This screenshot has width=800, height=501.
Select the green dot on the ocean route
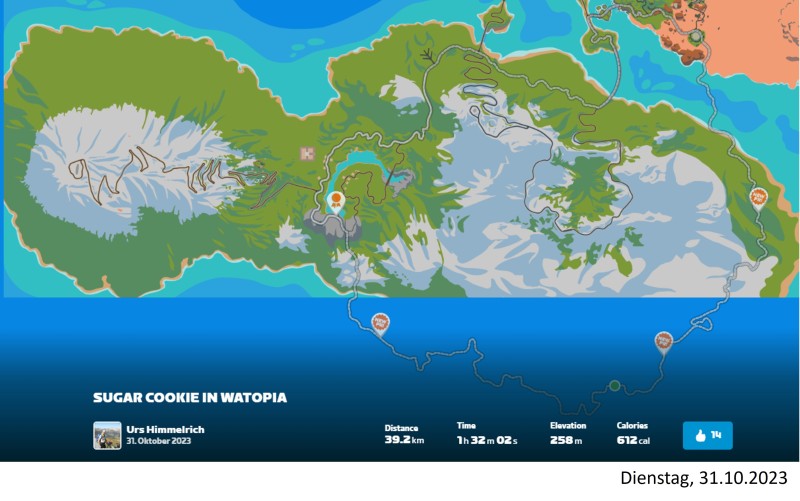(615, 386)
